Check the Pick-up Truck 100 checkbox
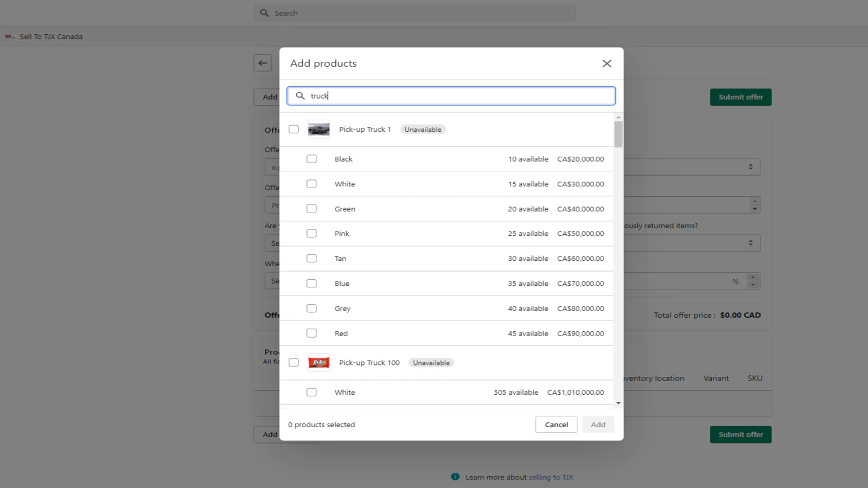 (x=293, y=363)
